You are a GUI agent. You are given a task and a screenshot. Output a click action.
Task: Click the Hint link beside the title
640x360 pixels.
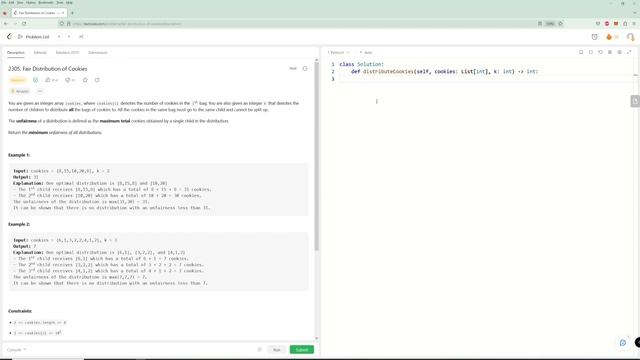pyautogui.click(x=293, y=69)
